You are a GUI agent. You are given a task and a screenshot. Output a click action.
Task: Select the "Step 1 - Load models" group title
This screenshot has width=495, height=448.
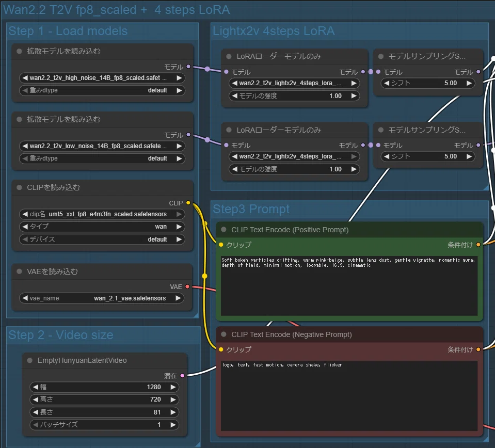(x=68, y=31)
